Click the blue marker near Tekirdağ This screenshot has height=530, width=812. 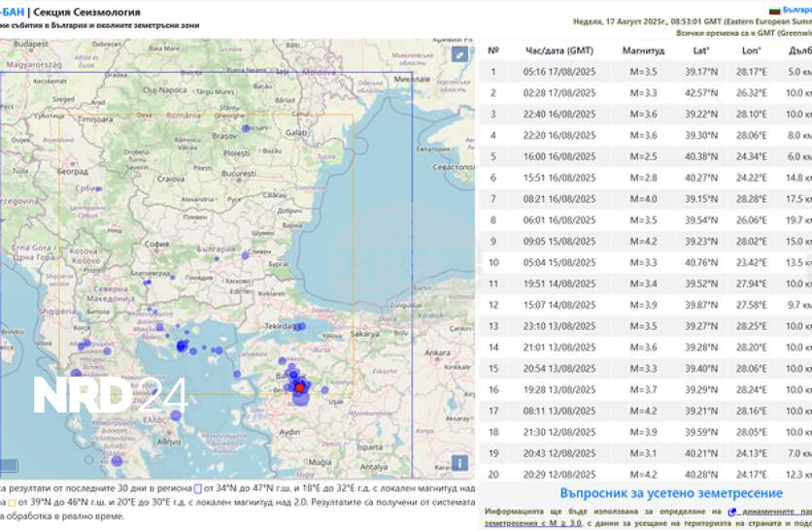tap(301, 327)
